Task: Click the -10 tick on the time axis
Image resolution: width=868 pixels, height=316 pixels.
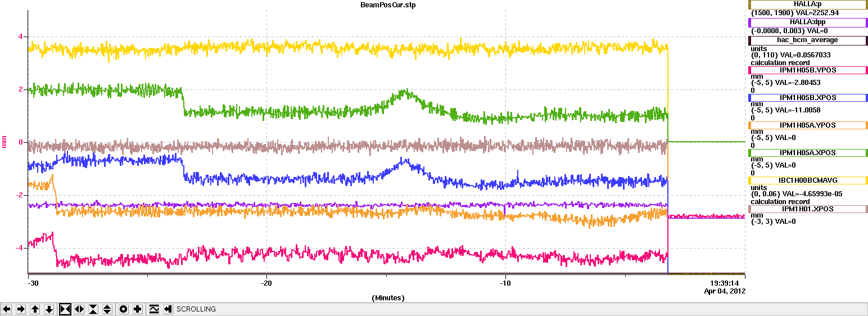Action: [x=505, y=283]
